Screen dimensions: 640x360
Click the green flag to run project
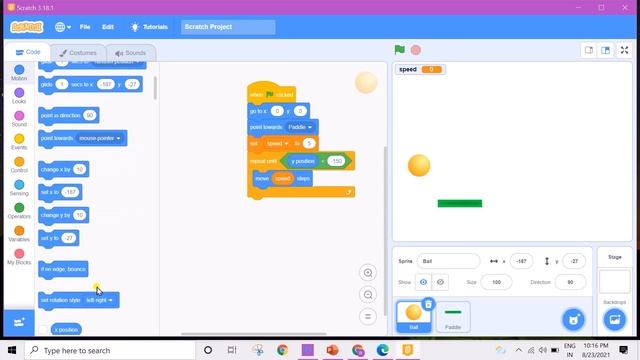point(400,50)
